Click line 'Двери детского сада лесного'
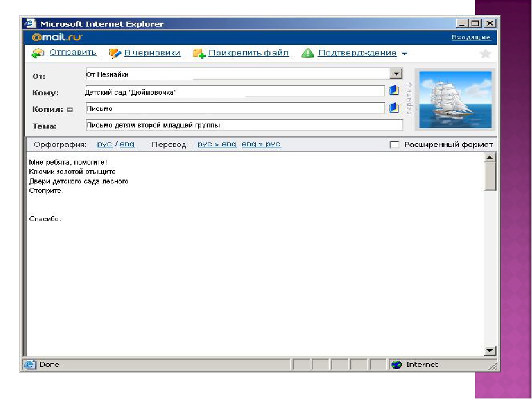This screenshot has height=399, width=532. 79,181
